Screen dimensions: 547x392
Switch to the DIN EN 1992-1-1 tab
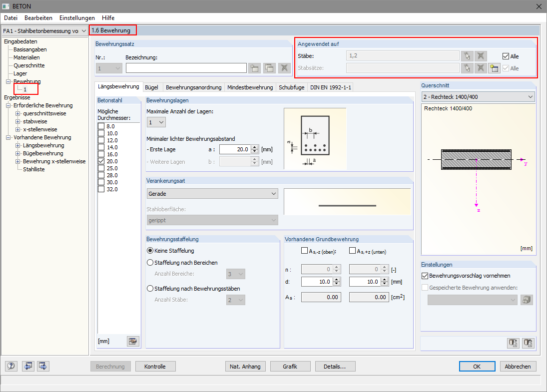[331, 87]
